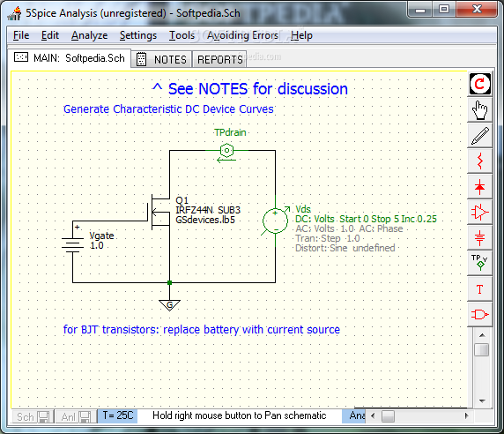
Task: Switch to the REPORTS tab
Action: point(219,59)
